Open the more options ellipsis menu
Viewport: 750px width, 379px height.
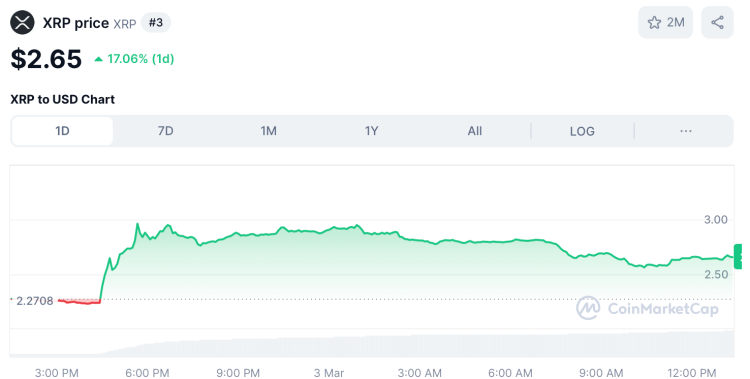(x=685, y=131)
